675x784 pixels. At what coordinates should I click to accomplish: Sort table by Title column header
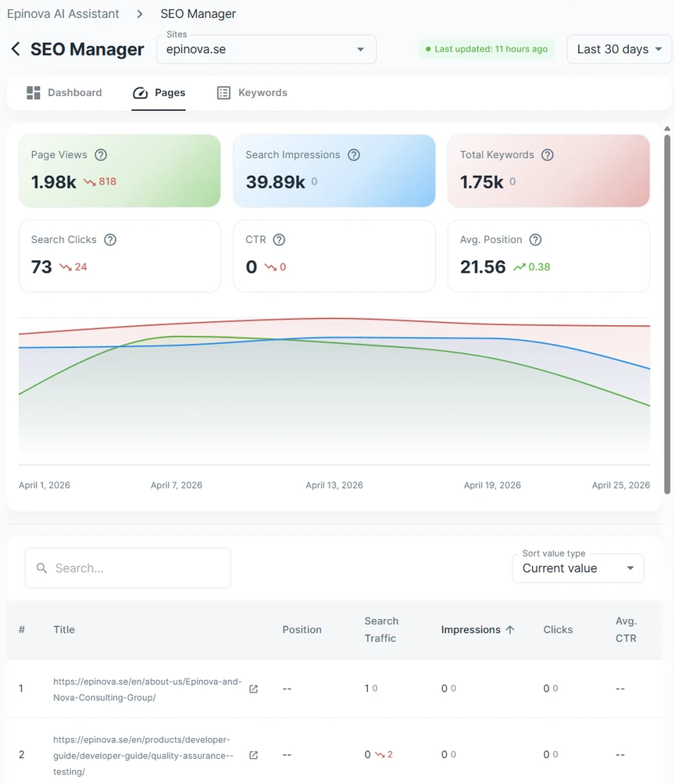tap(64, 629)
